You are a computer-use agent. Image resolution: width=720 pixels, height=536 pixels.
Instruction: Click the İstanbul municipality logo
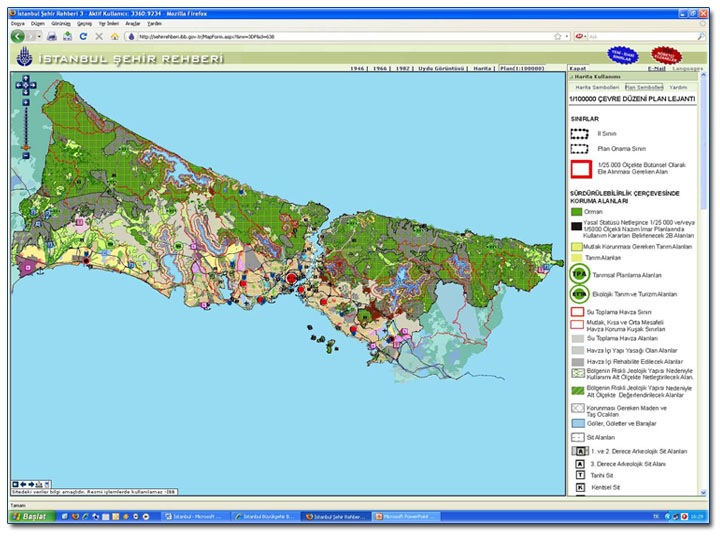[24, 57]
